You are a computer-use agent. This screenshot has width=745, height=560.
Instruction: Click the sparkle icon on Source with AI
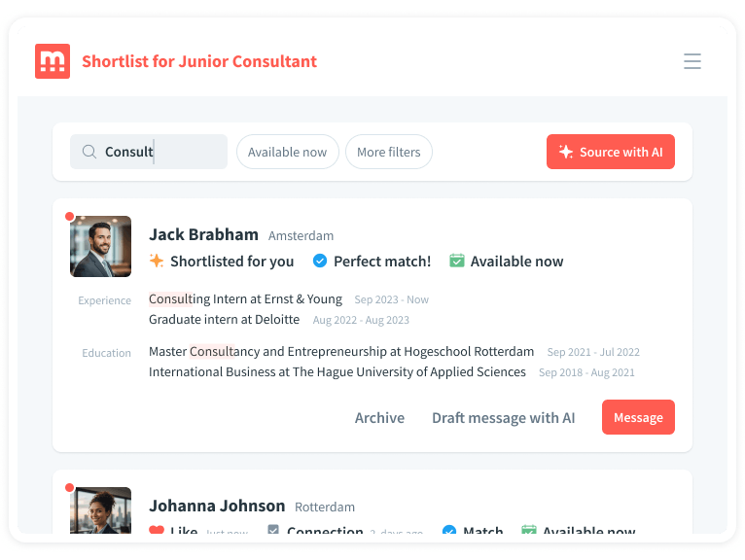pyautogui.click(x=566, y=152)
